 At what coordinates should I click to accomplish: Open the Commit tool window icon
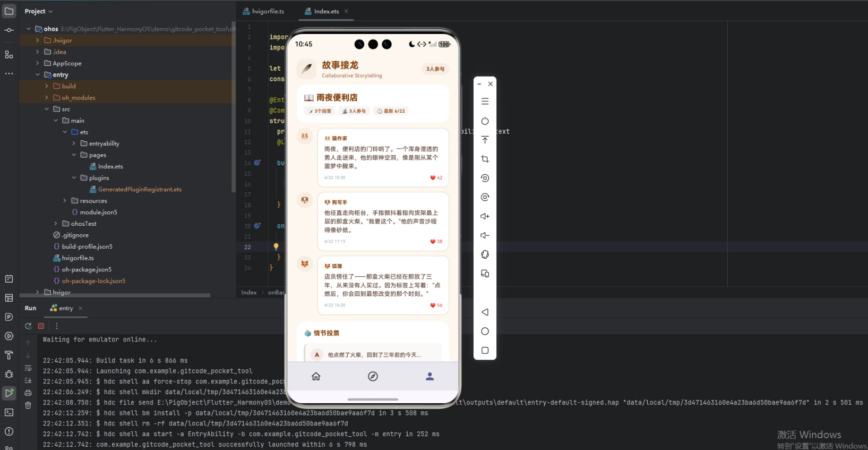click(x=9, y=30)
